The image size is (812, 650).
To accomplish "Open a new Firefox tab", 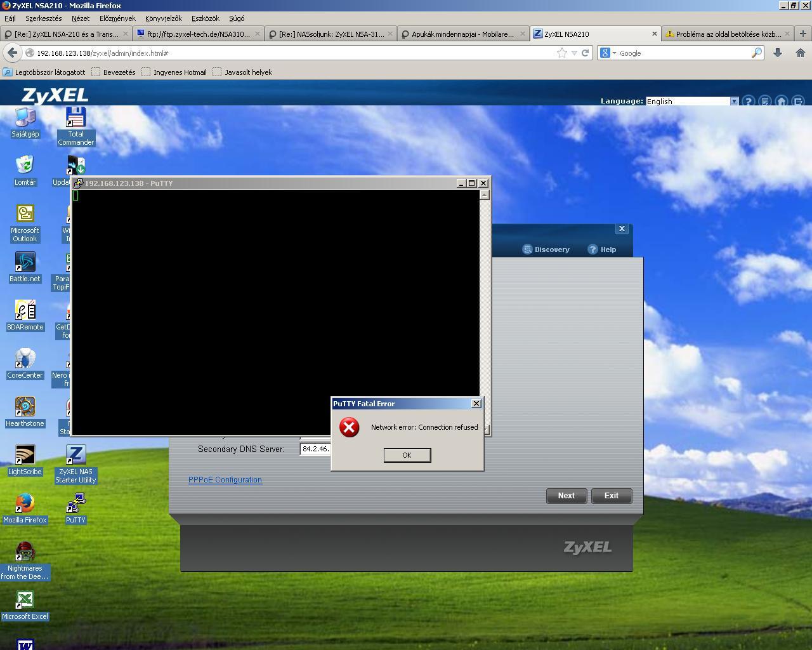I will tap(802, 34).
